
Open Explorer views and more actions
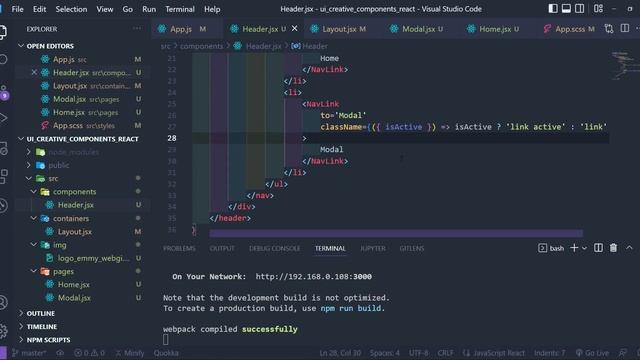[x=137, y=29]
